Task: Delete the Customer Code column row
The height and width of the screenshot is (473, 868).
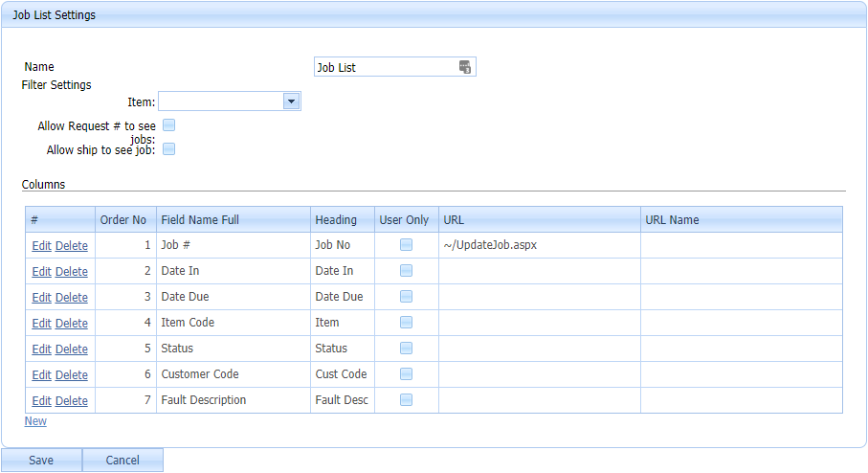Action: 71,375
